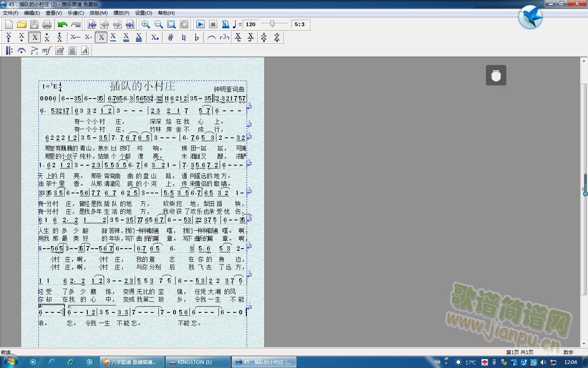Screen dimensions: 588x368
Task: Click the tempo slider handle
Action: coord(273,24)
